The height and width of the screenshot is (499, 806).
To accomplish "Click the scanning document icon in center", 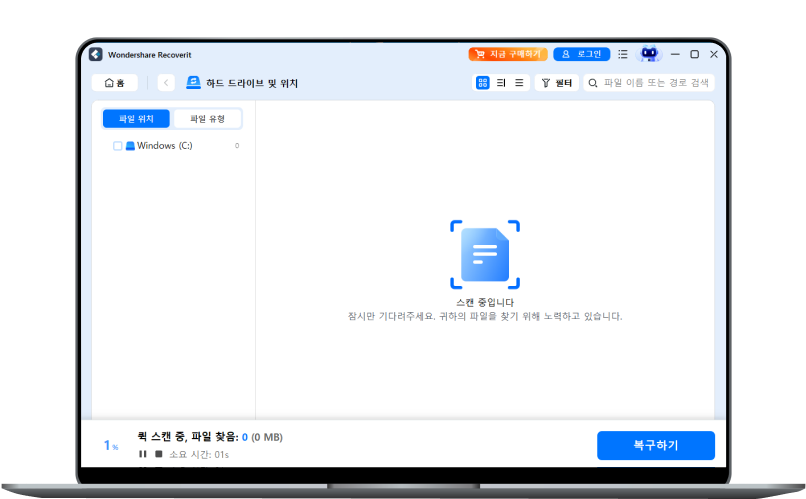I will [484, 254].
